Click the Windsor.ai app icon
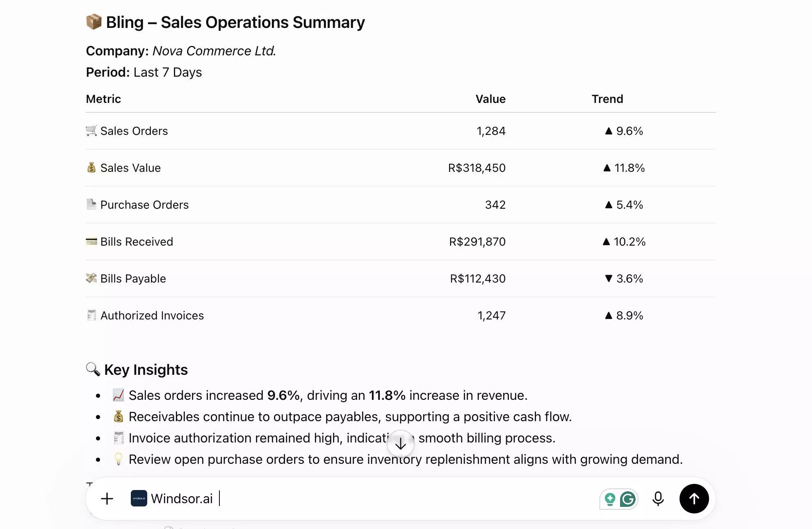812x529 pixels. (x=139, y=499)
